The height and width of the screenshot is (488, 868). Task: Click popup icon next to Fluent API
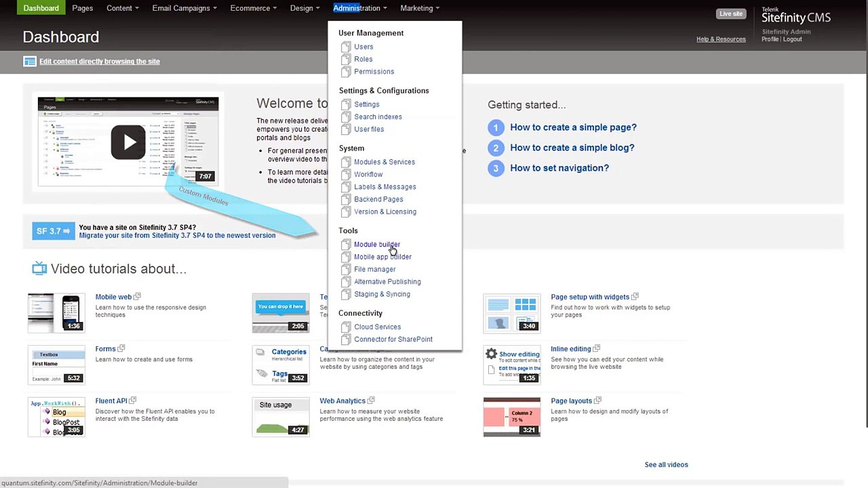pyautogui.click(x=133, y=401)
